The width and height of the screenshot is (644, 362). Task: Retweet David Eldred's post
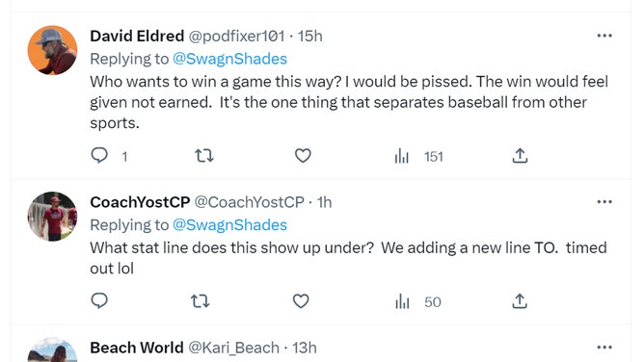204,156
